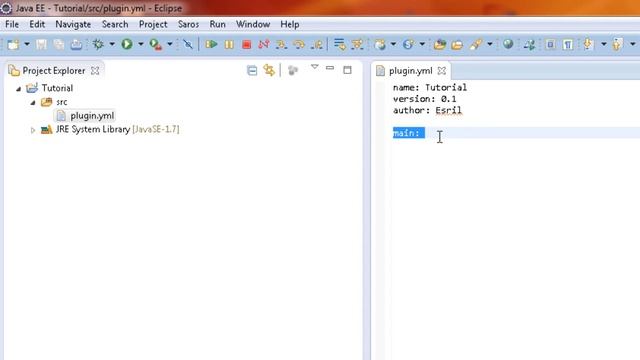Screen dimensions: 640x360
Task: Open the Search menu
Action: 115,24
